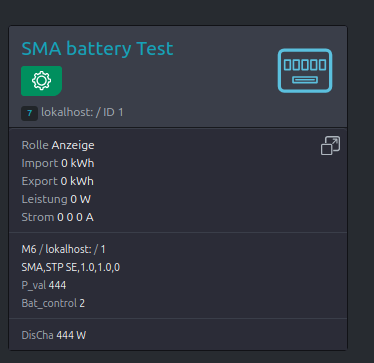Open details in pop-out window icon
The height and width of the screenshot is (363, 374).
point(330,145)
